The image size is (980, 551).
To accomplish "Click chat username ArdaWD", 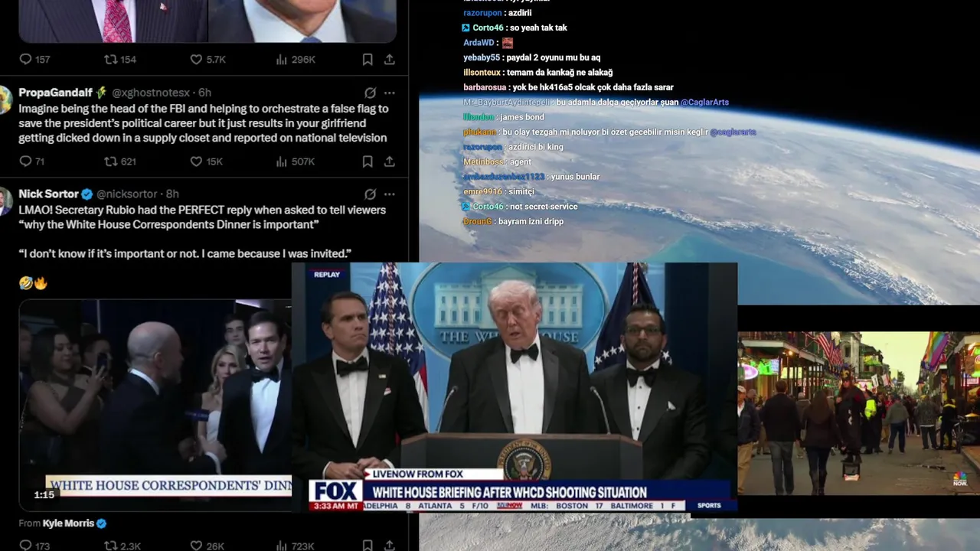I will 478,43.
